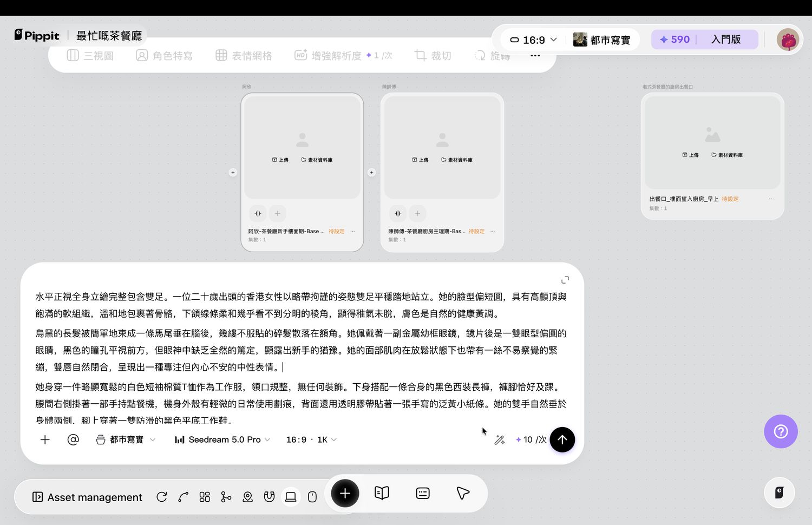Click 素材資料庫 in the 阿欣 card
Image resolution: width=812 pixels, height=525 pixels.
317,160
